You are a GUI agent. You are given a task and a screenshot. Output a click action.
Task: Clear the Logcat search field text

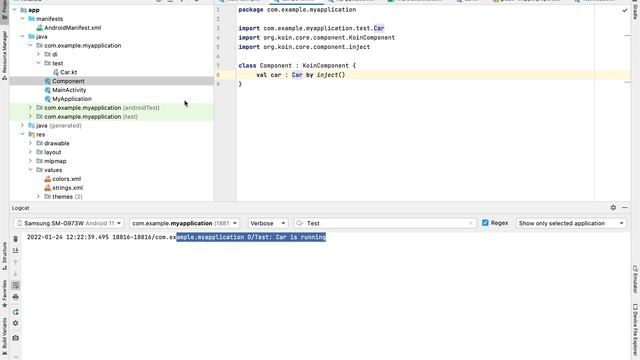pyautogui.click(x=470, y=223)
